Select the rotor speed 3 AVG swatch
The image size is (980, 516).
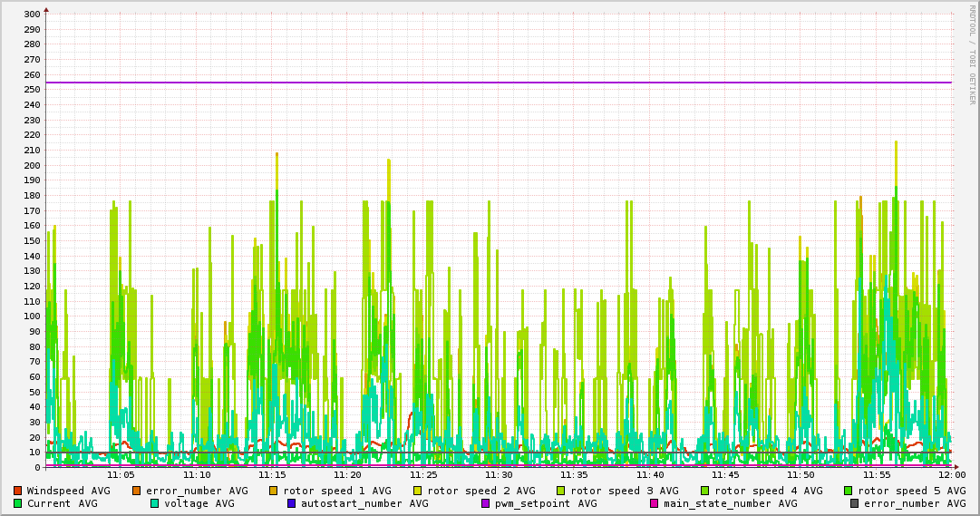(x=561, y=491)
